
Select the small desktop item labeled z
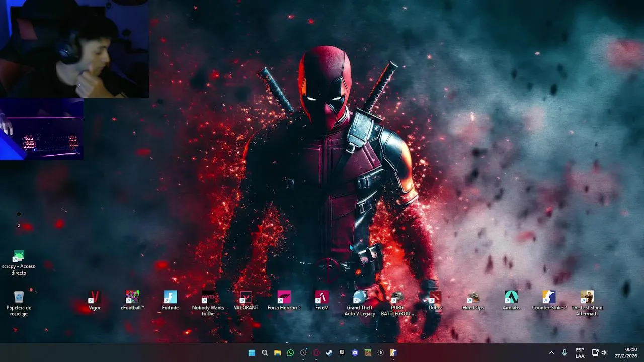19,220
